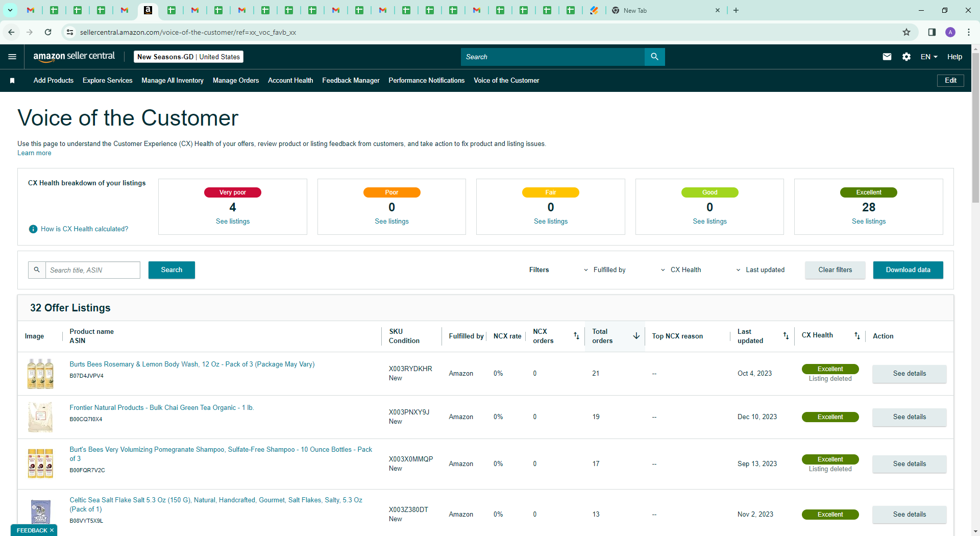Screen dimensions: 980x536
Task: Click the Burts Bees body wash thumbnail
Action: [x=40, y=374]
